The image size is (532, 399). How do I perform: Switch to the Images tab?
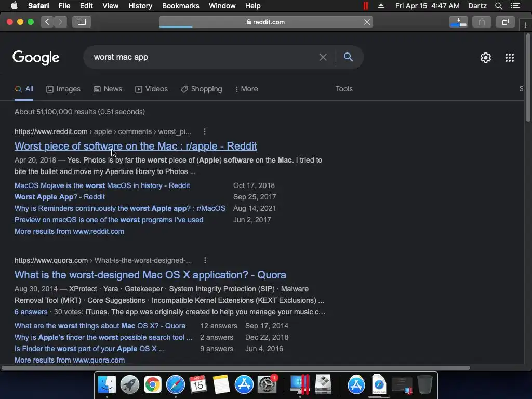63,89
